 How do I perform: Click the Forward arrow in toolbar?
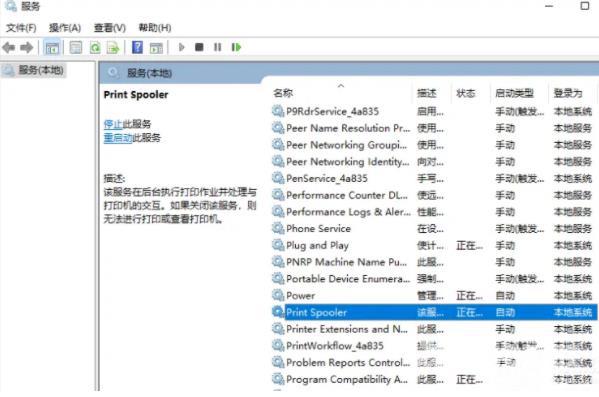26,48
